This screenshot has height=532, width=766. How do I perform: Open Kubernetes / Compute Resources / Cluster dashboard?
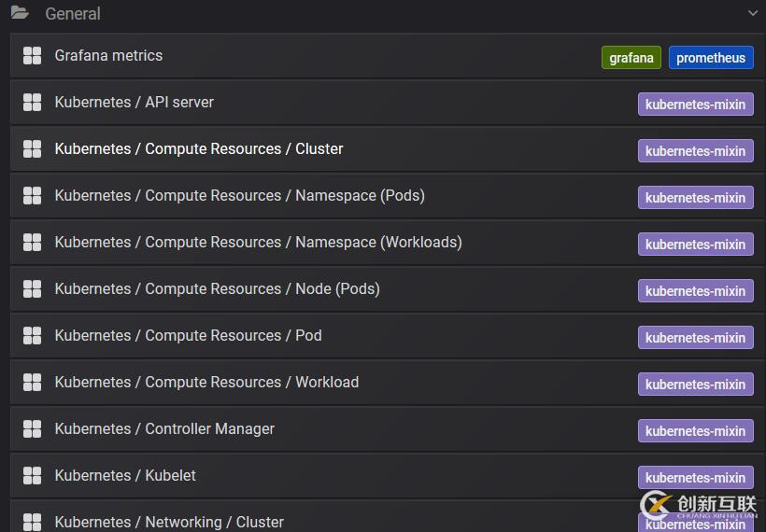click(199, 149)
